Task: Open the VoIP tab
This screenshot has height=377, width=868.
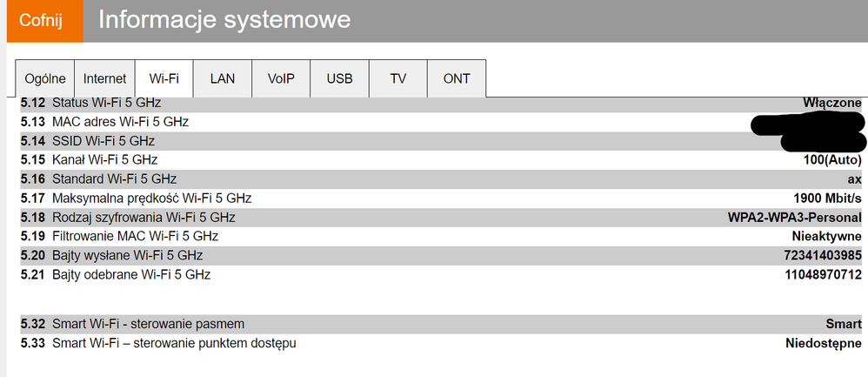Action: tap(281, 78)
